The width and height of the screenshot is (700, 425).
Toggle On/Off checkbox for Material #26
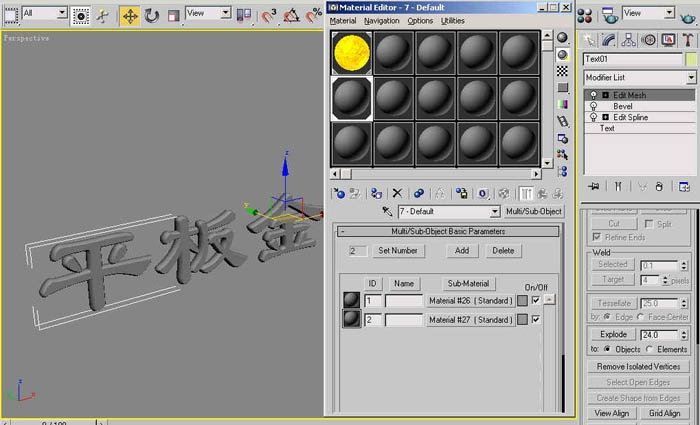[x=536, y=300]
